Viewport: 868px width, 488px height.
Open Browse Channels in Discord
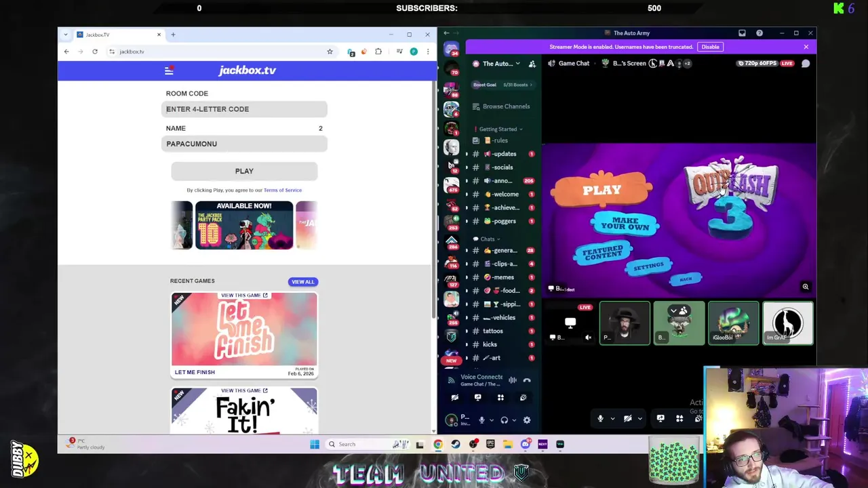[x=501, y=106]
